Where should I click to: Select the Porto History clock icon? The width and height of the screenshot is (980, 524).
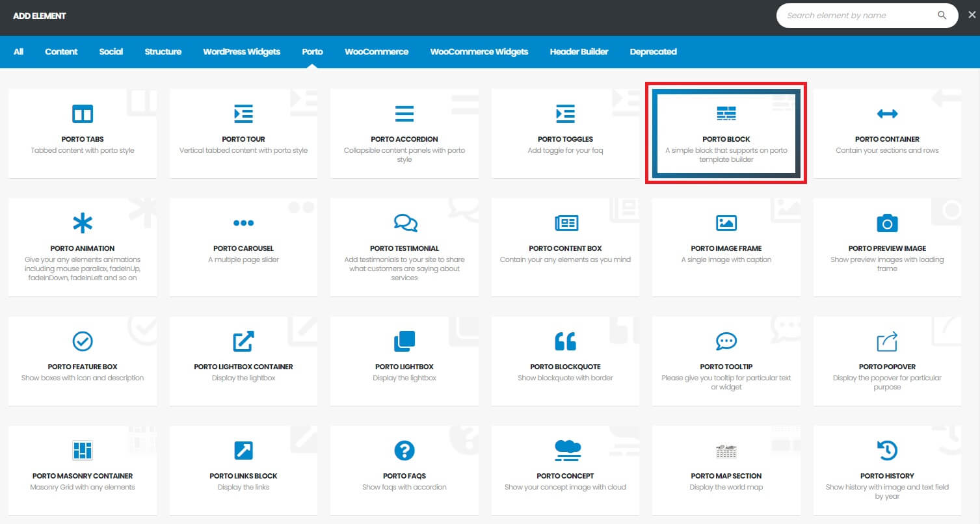[x=887, y=450]
